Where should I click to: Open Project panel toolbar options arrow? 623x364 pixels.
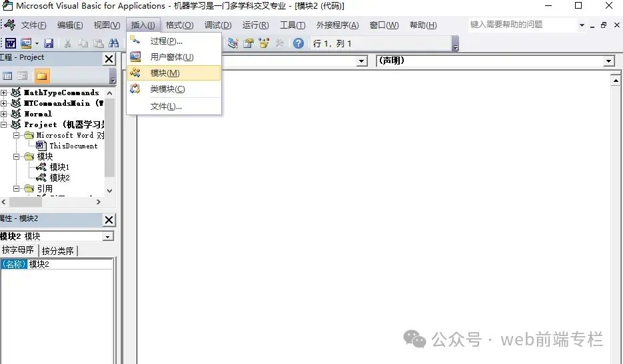[113, 77]
